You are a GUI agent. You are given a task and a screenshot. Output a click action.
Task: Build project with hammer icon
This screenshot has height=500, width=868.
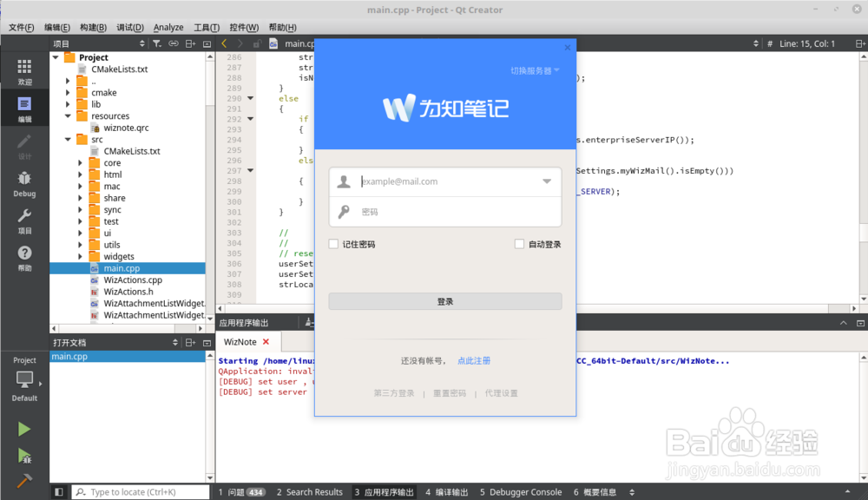[x=23, y=481]
